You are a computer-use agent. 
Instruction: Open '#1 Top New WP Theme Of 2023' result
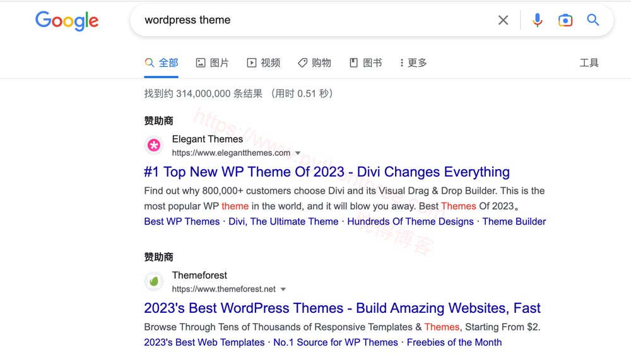coord(327,172)
